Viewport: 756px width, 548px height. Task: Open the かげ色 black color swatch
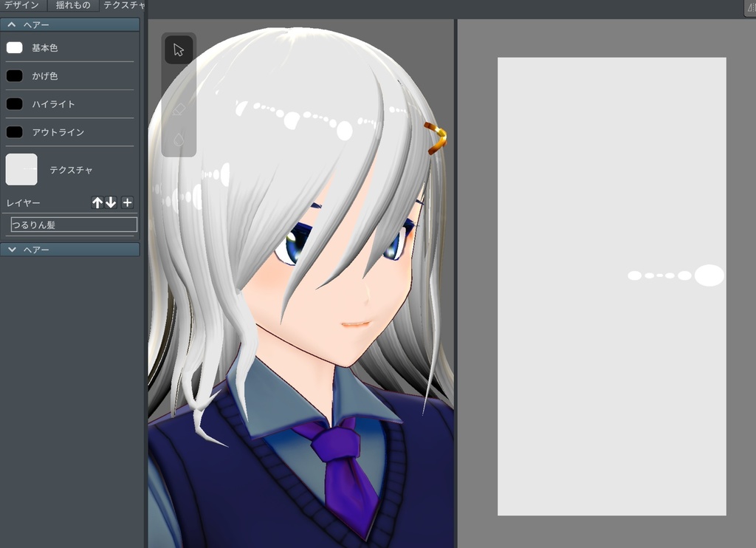pyautogui.click(x=15, y=76)
